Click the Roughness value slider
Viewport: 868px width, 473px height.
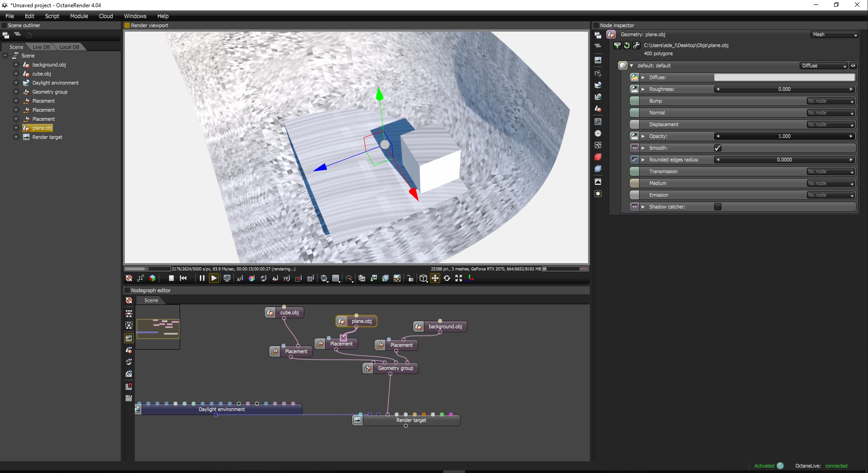point(784,89)
